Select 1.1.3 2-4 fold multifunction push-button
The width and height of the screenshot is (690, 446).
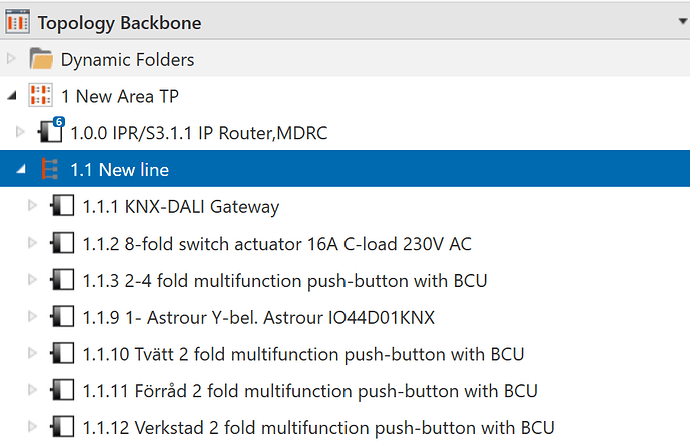point(285,280)
